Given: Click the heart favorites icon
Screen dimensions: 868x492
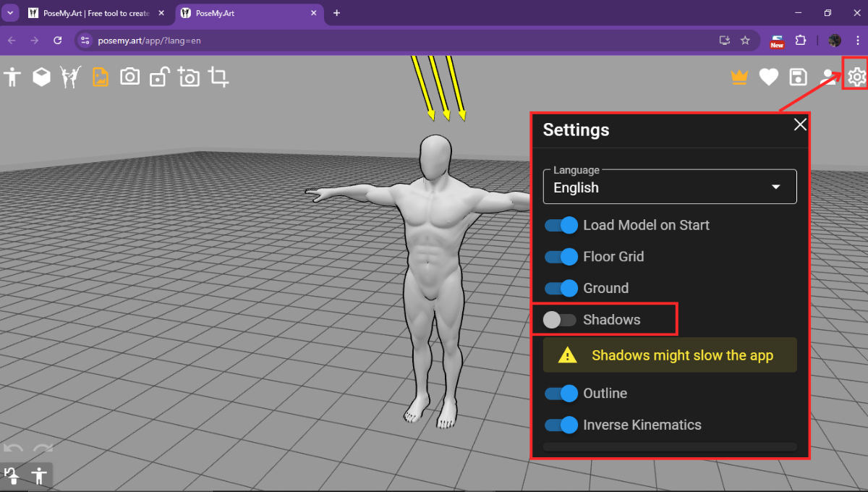Looking at the screenshot, I should (768, 76).
